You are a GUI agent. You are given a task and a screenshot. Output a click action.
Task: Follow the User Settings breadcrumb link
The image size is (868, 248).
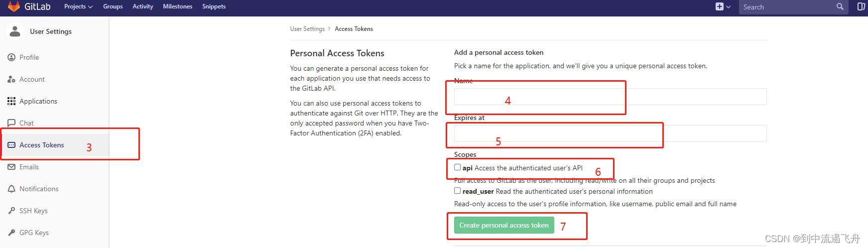pyautogui.click(x=307, y=29)
